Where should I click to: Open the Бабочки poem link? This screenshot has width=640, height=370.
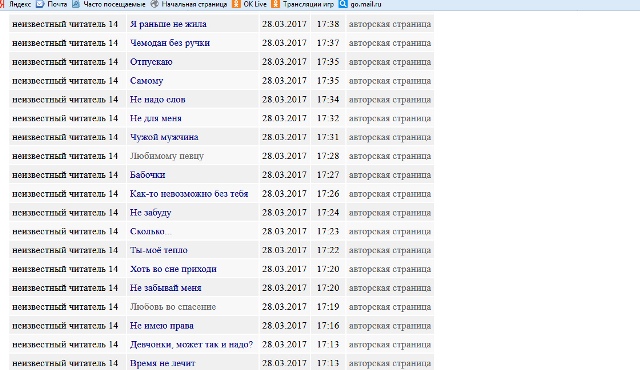tap(147, 175)
